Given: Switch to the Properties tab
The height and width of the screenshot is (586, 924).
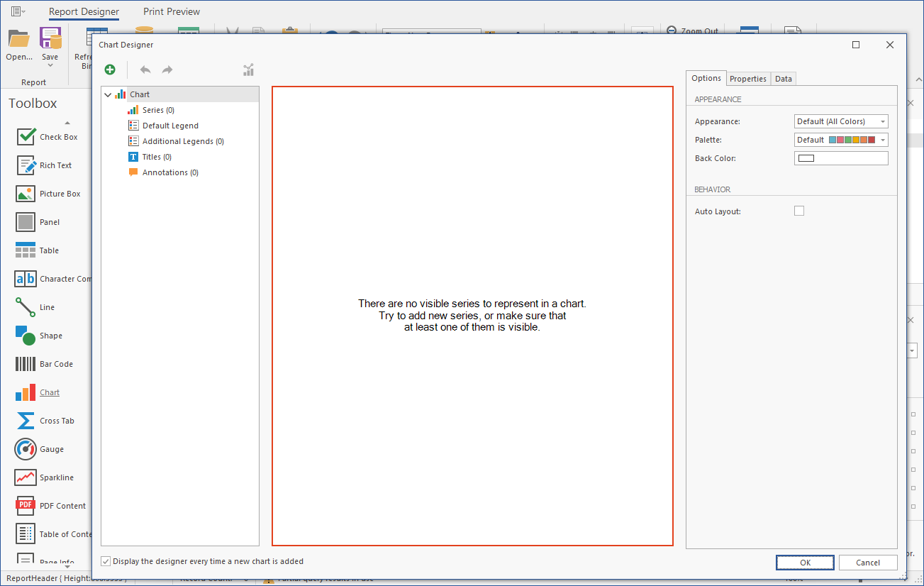Looking at the screenshot, I should [747, 79].
